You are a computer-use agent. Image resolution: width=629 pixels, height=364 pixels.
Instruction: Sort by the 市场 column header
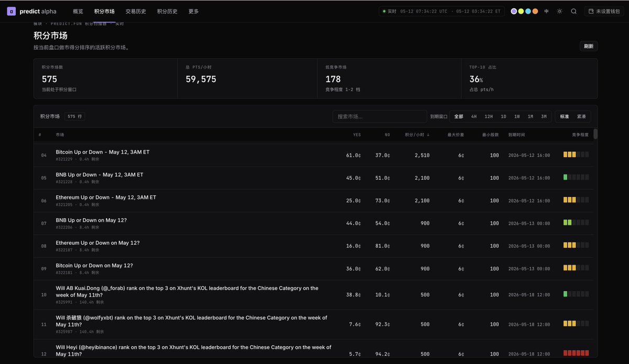[60, 135]
